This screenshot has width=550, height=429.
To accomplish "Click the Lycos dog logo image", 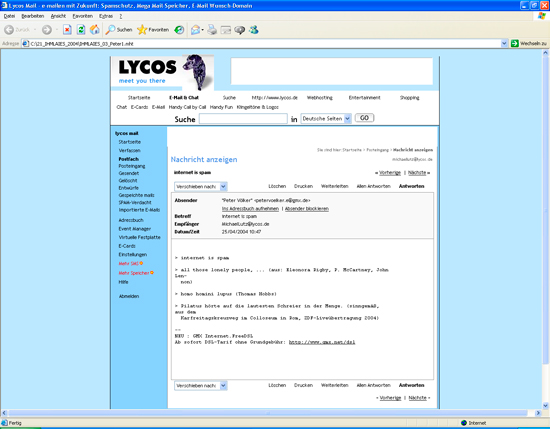I will (198, 72).
